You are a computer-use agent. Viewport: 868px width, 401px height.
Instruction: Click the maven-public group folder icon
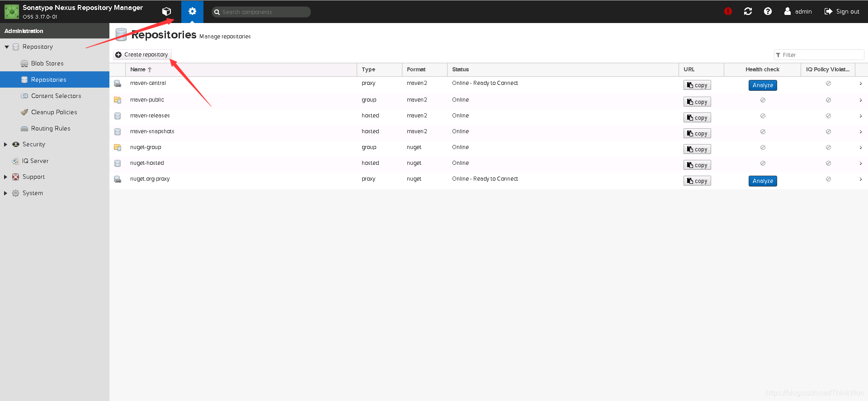tap(118, 100)
